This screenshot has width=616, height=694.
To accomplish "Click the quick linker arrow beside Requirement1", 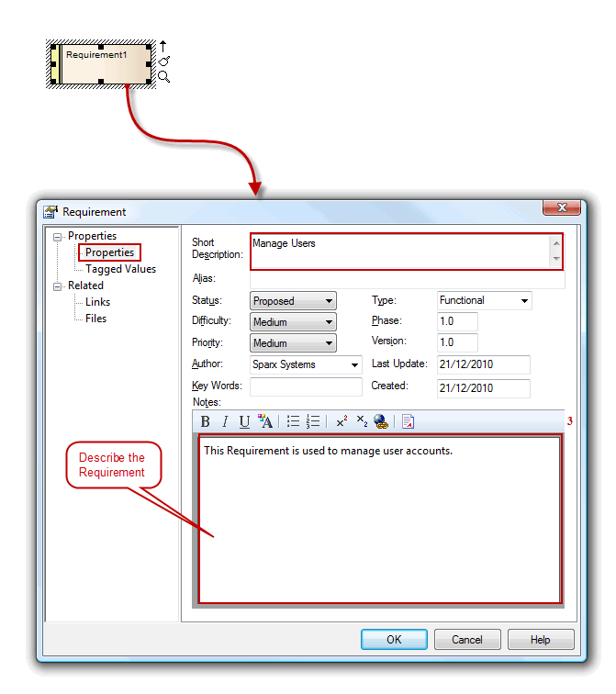I will [162, 46].
